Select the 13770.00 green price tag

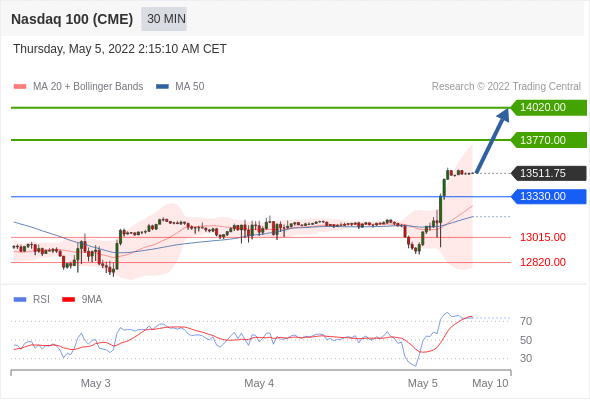(549, 140)
